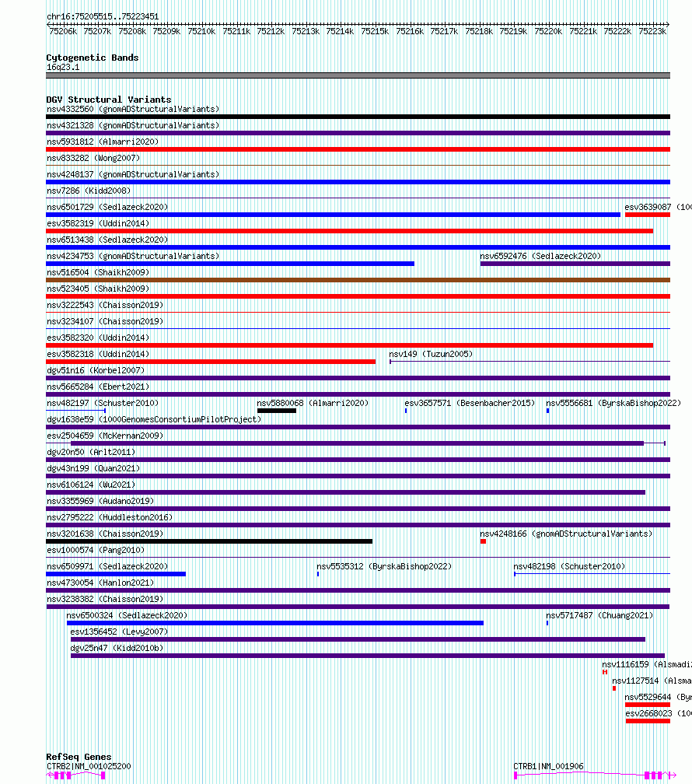
Task: Open nsv5717487 (Chuang2021) label
Action: [x=599, y=615]
